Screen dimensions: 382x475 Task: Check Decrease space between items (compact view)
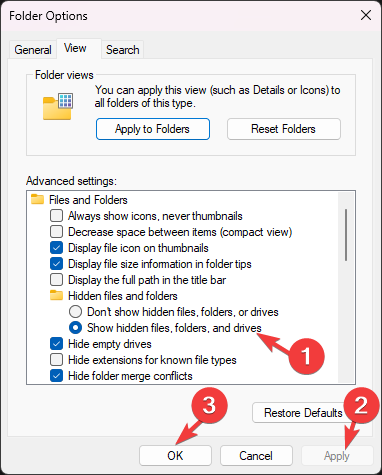click(56, 232)
